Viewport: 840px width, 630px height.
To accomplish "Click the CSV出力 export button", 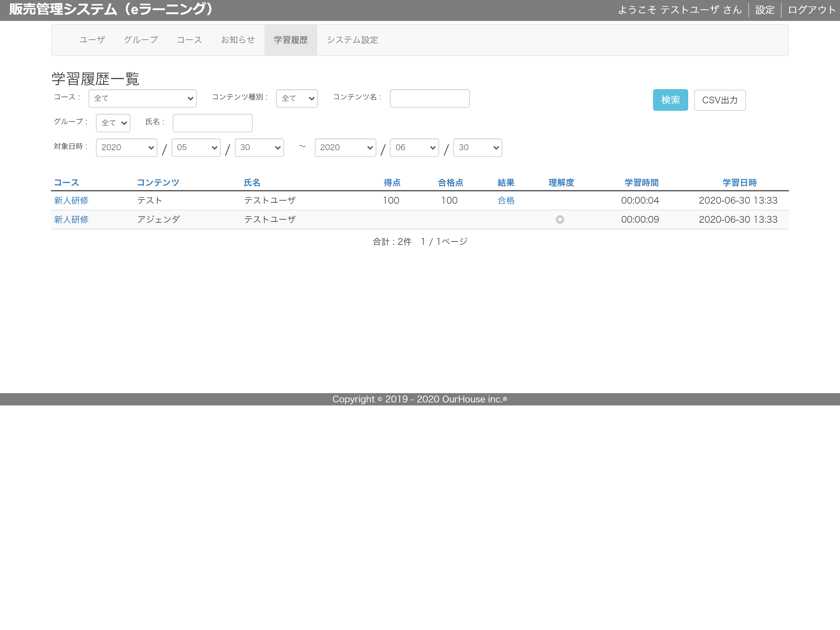I will coord(719,100).
